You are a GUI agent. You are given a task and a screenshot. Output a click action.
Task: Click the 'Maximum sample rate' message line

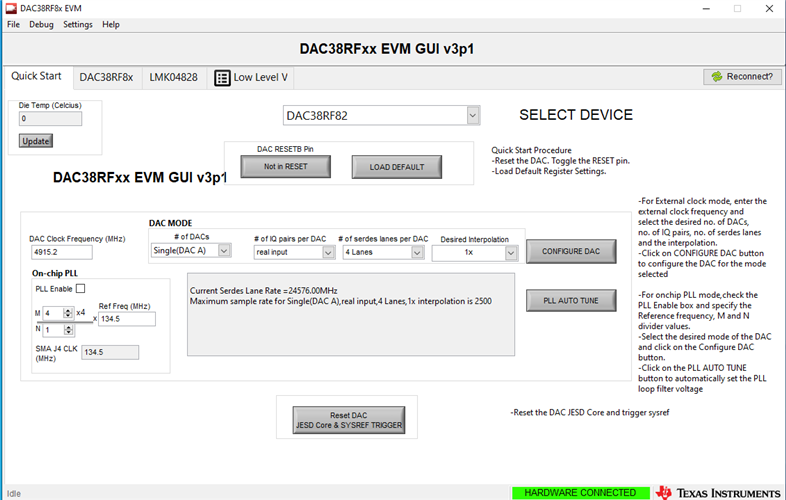341,301
